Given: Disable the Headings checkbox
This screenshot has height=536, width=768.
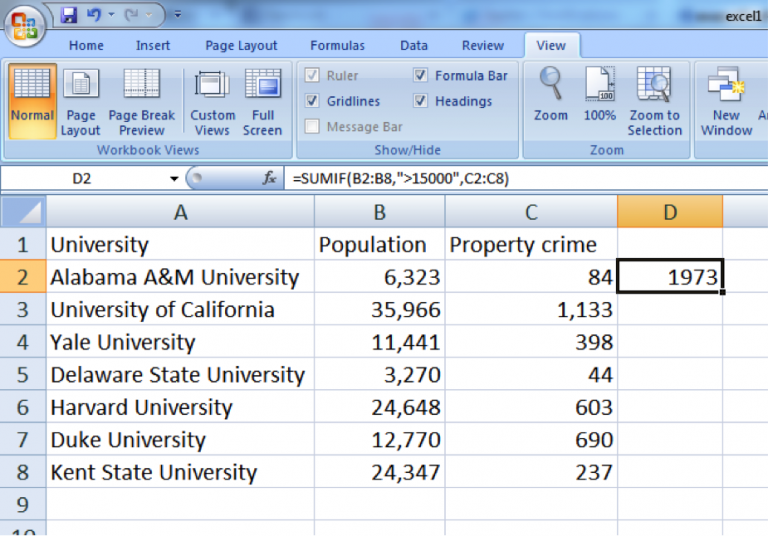Looking at the screenshot, I should pyautogui.click(x=420, y=101).
